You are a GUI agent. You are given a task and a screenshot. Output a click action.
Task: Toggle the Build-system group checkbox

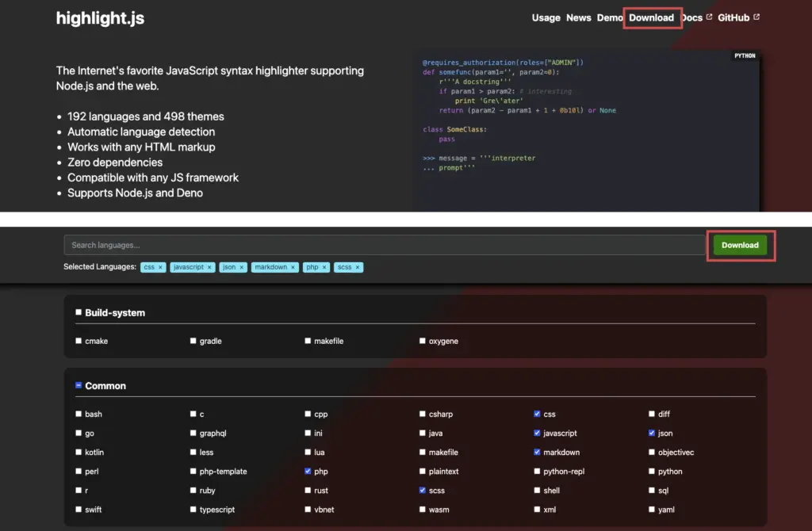point(79,312)
